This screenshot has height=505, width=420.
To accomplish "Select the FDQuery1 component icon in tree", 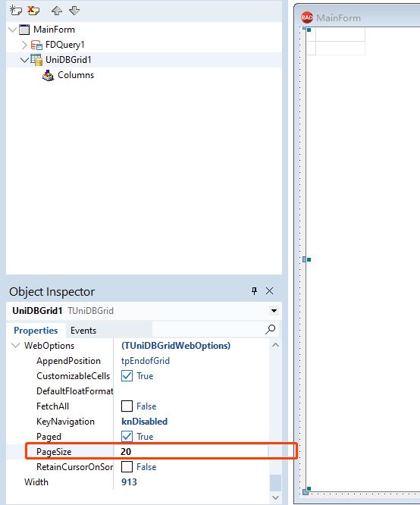I will [36, 45].
